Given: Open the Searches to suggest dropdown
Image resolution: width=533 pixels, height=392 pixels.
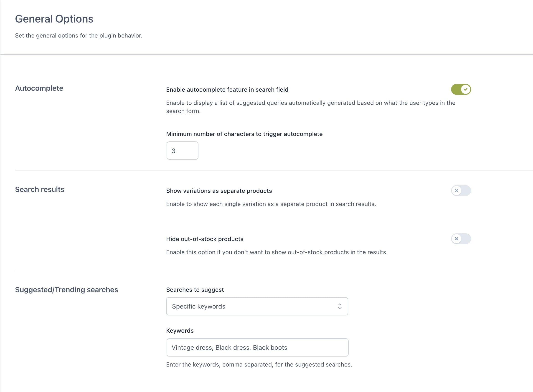Looking at the screenshot, I should click(x=257, y=306).
